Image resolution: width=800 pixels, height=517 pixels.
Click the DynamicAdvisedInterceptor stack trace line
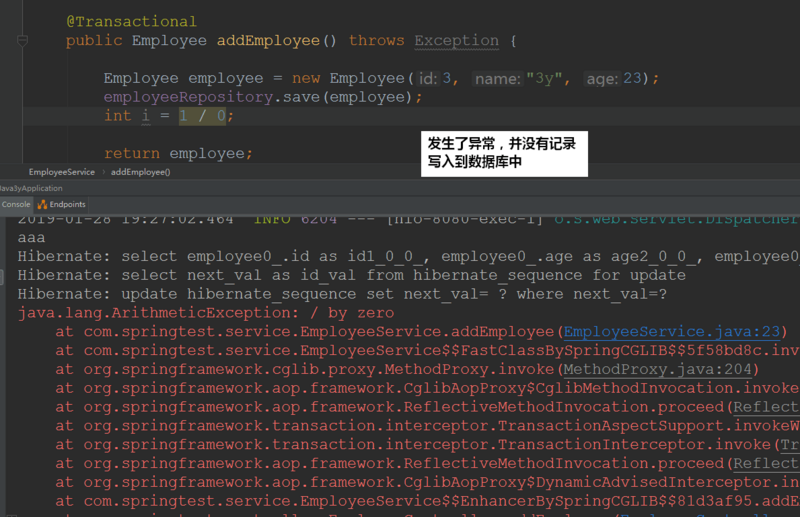427,482
